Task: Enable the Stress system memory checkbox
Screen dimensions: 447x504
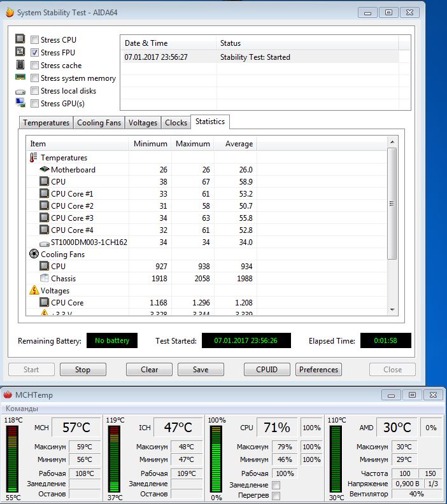Action: 34,78
